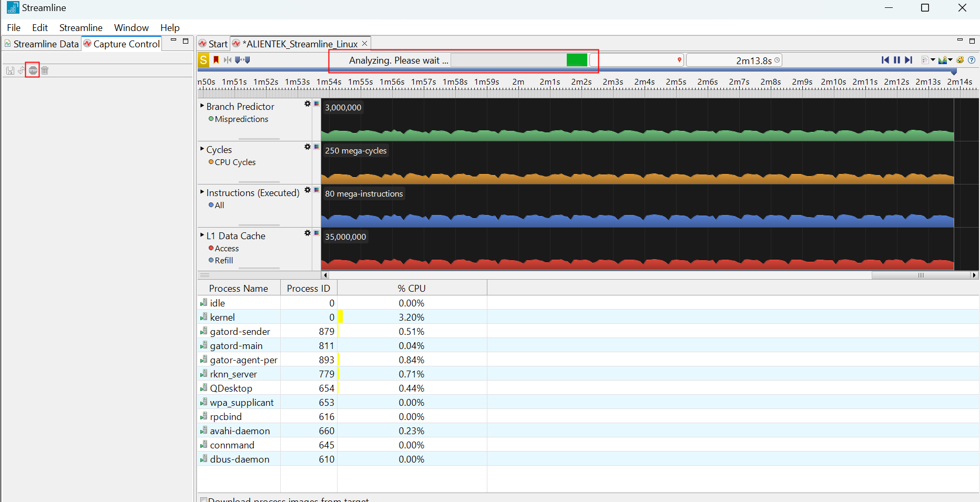Open the Streamline menu
The height and width of the screenshot is (502, 980).
tap(80, 28)
